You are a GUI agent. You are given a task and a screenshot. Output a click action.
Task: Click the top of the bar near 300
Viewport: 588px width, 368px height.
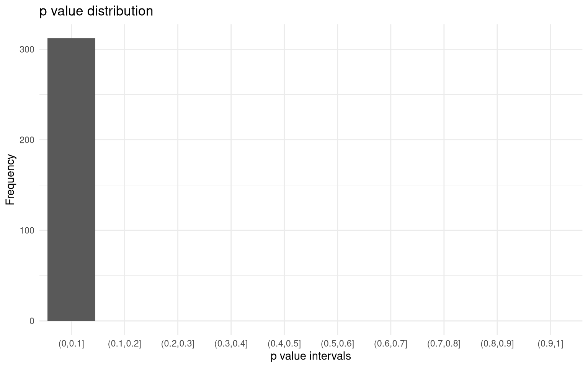pyautogui.click(x=71, y=39)
